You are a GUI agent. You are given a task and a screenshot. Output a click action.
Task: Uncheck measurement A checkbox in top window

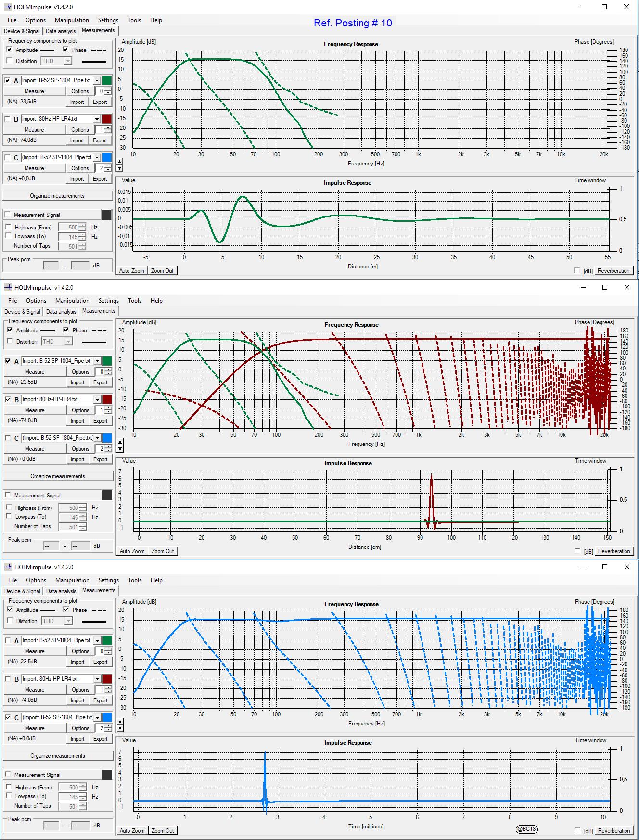(8, 80)
